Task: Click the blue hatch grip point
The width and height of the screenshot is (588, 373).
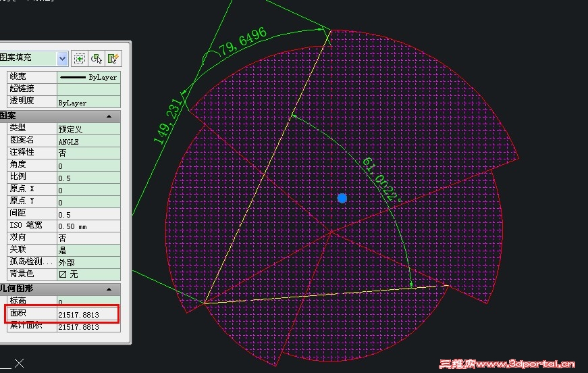Action: click(x=342, y=198)
